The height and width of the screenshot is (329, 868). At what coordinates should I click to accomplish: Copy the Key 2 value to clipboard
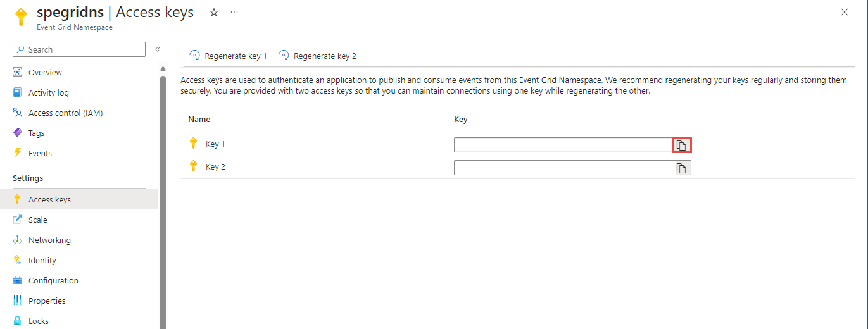click(681, 168)
